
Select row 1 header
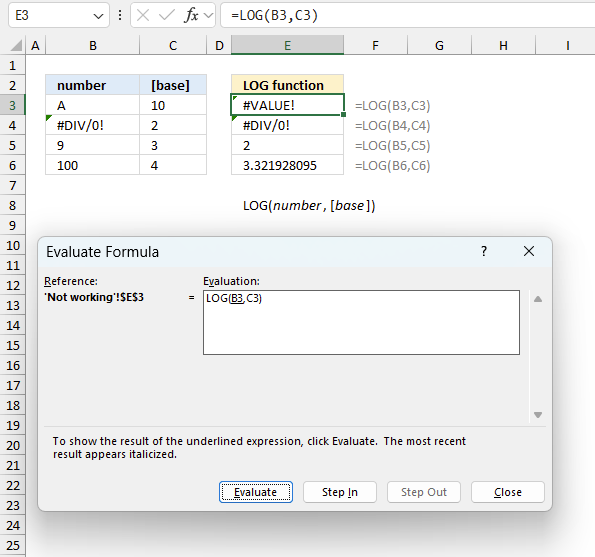(13, 65)
